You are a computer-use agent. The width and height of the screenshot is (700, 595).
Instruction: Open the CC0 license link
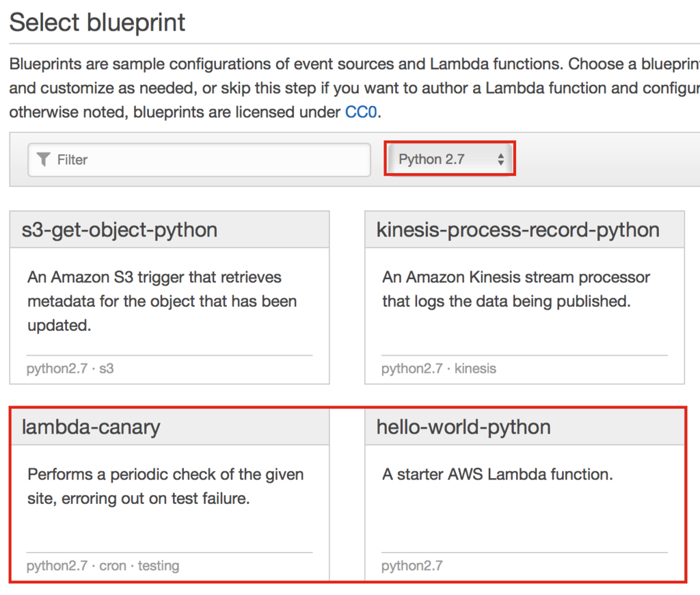361,112
